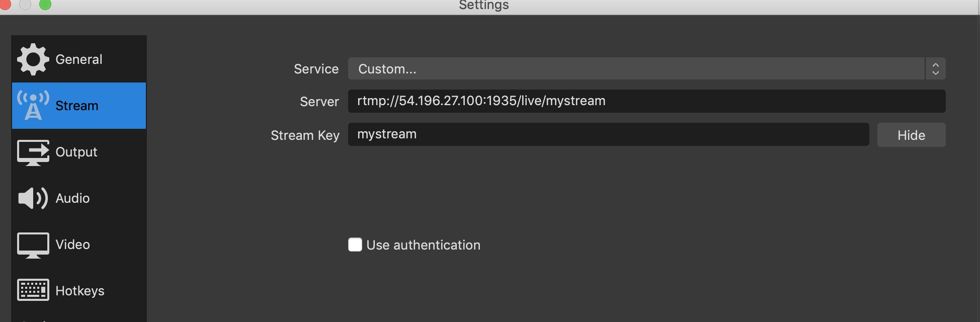Click the Service dropdown up-down arrows
The width and height of the screenshot is (980, 322).
click(935, 68)
